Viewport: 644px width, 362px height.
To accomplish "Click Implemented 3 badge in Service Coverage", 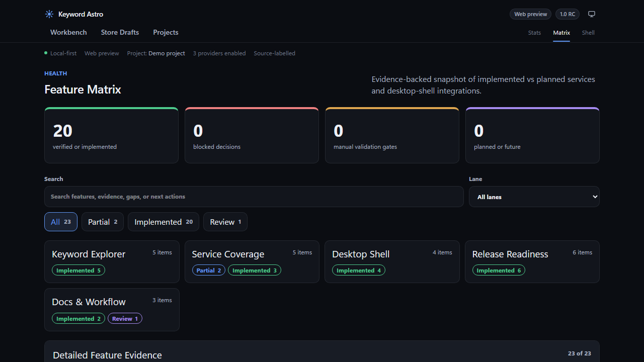I will [255, 270].
